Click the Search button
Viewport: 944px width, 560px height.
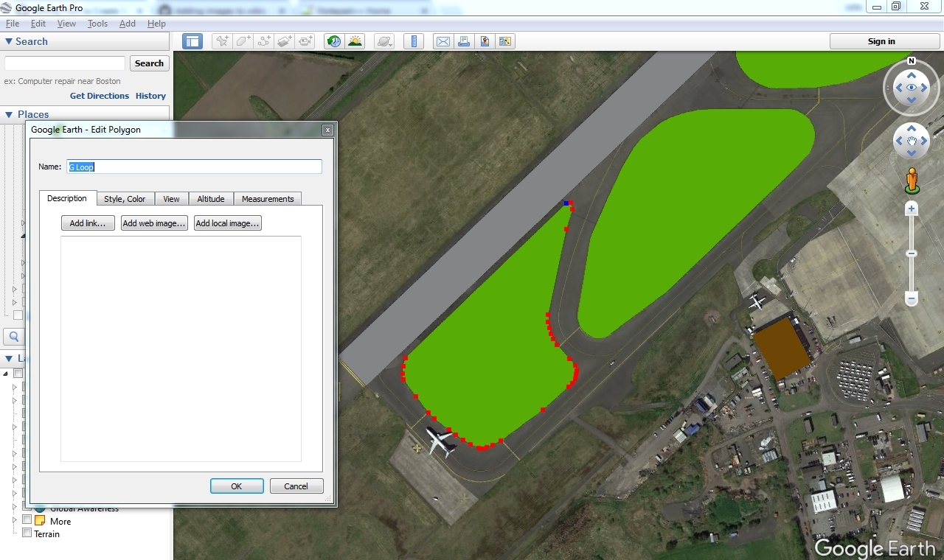click(150, 63)
